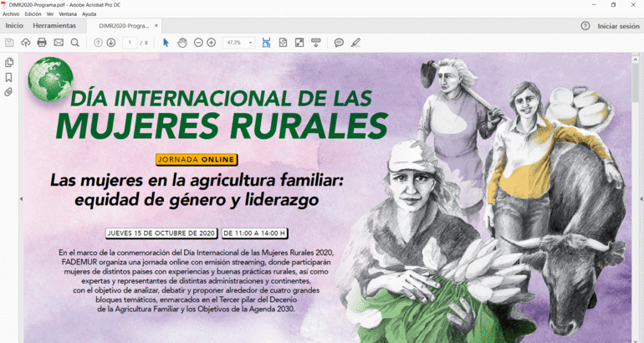644x343 pixels.
Task: Open the search magnifier tool
Action: click(x=75, y=43)
